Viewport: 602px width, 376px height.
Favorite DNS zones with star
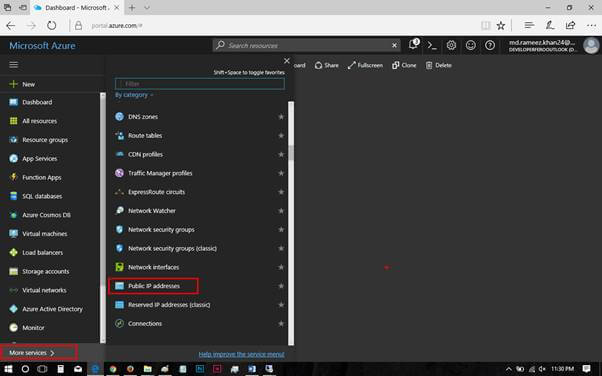tap(281, 117)
